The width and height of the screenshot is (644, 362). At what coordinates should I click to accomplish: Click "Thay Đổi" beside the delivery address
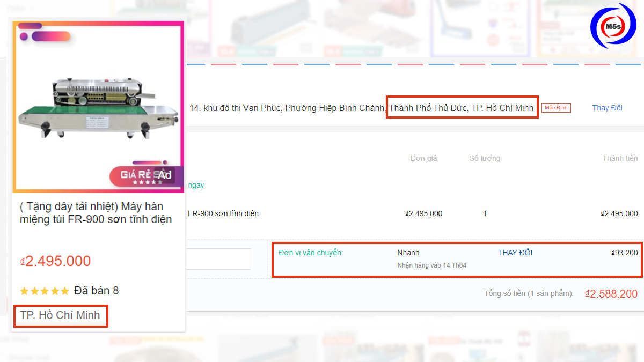pyautogui.click(x=607, y=108)
